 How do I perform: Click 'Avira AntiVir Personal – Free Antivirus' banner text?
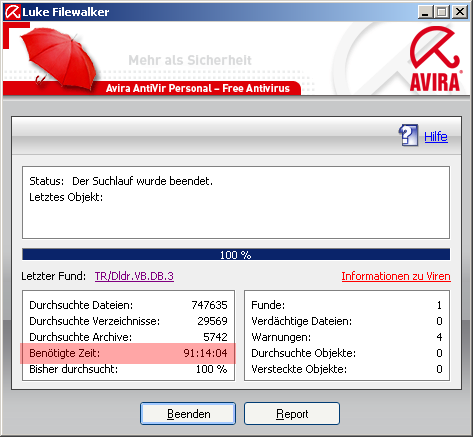[x=198, y=88]
